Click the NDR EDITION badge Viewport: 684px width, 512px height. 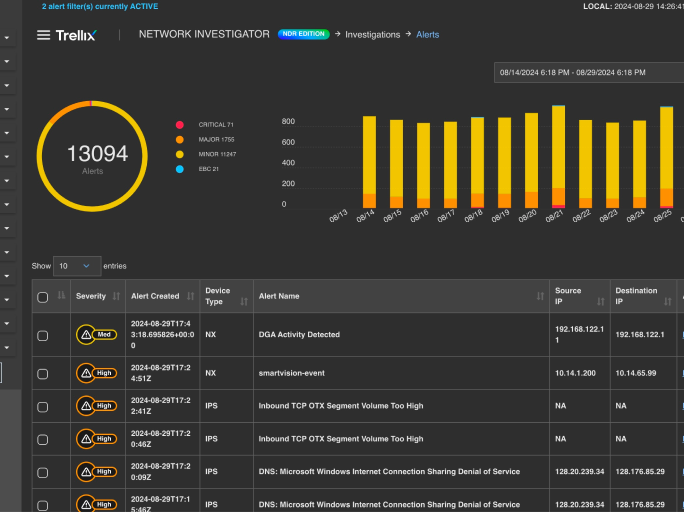[x=303, y=35]
